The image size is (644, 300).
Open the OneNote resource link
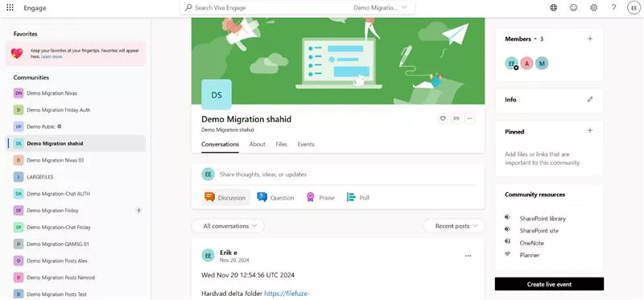click(x=531, y=243)
